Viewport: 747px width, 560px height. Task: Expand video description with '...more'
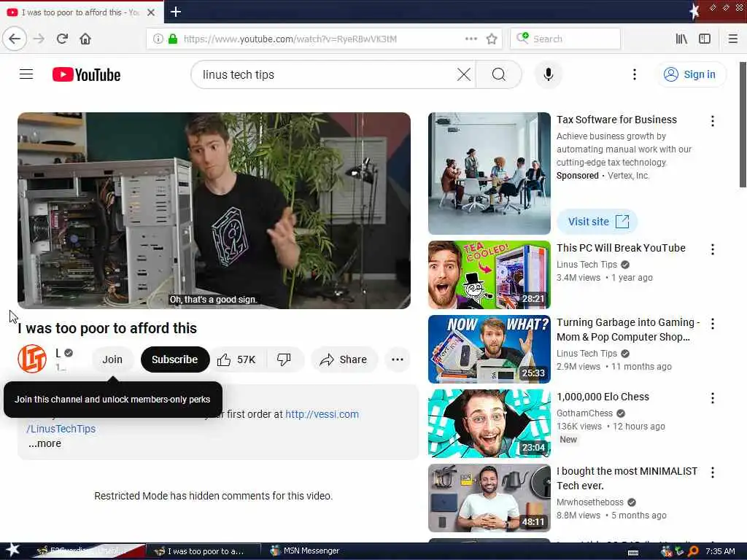pos(44,443)
